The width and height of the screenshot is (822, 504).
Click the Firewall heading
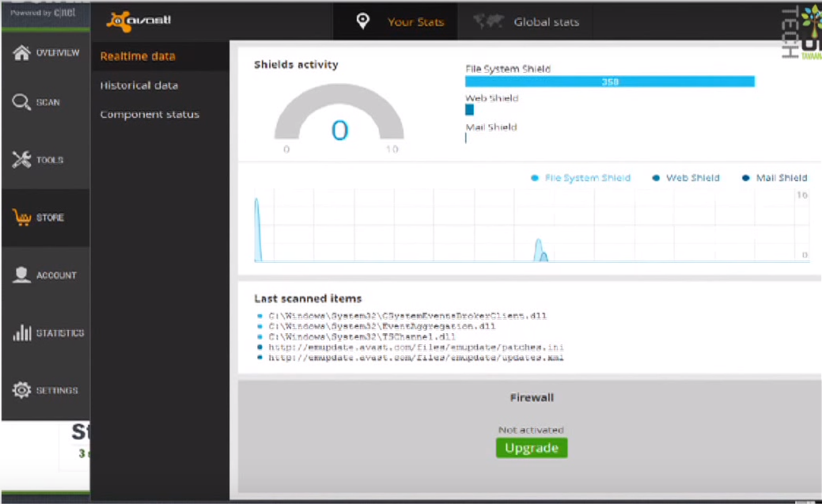[x=532, y=397]
